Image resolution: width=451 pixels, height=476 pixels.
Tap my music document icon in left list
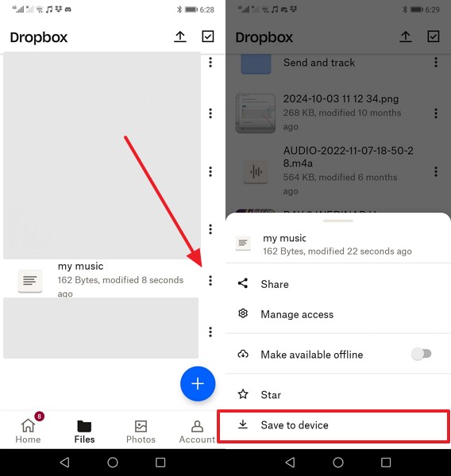coord(30,281)
